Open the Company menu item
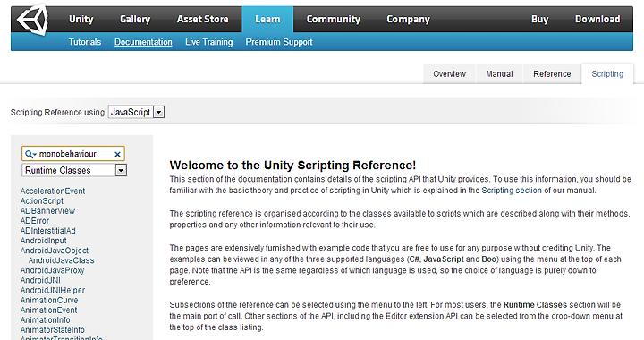Screen dimensions: 644x340 [408, 20]
